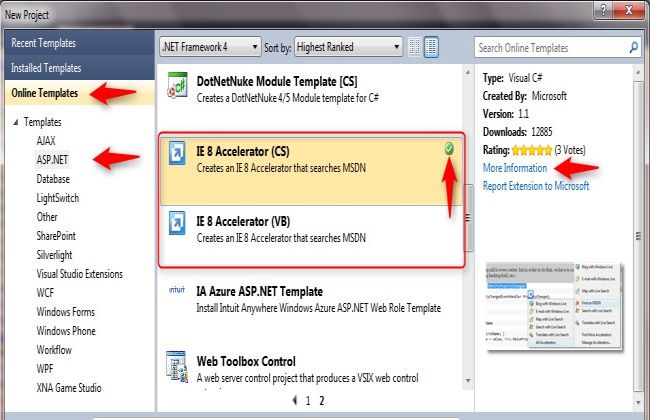The width and height of the screenshot is (650, 420).
Task: Click the details pane scrollbar thumb
Action: click(x=638, y=235)
